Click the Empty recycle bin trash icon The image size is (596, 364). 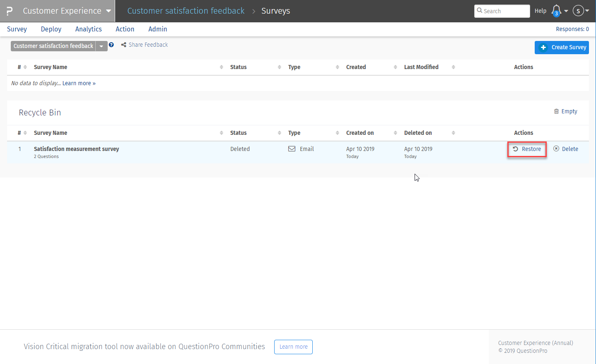[556, 111]
